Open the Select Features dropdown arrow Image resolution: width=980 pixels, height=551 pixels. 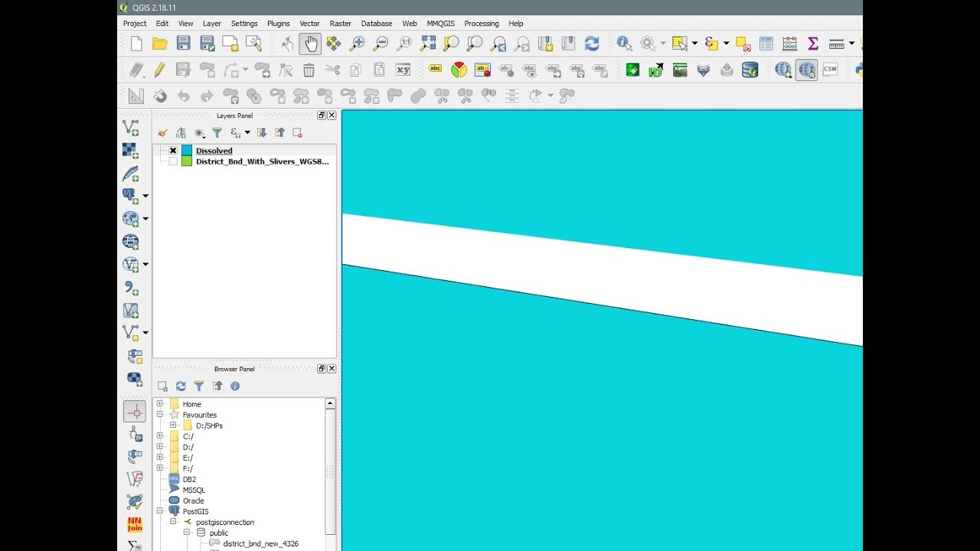coord(694,44)
